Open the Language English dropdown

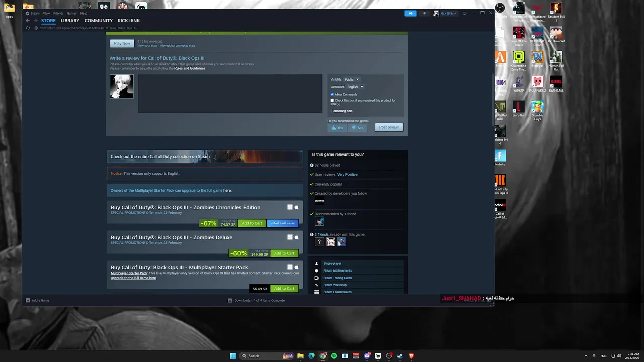tap(355, 87)
